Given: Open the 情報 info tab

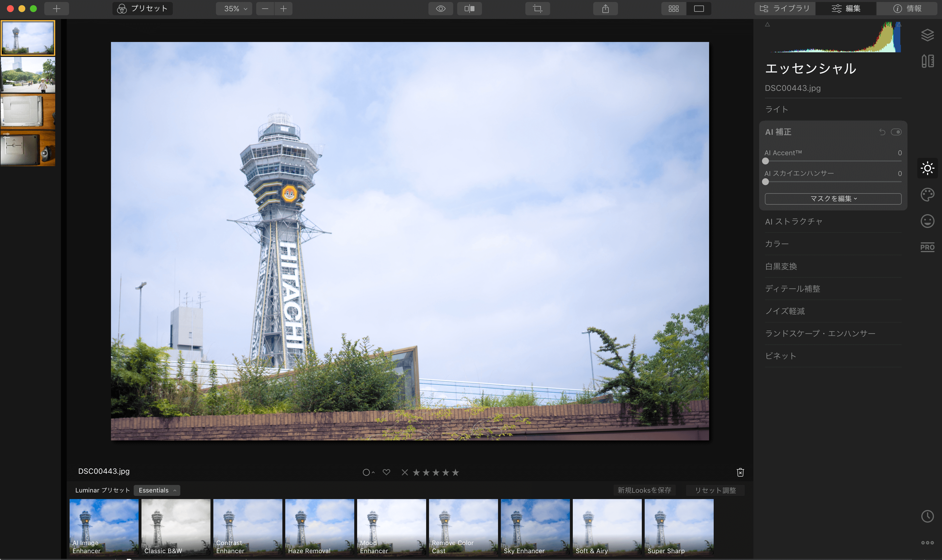Looking at the screenshot, I should pyautogui.click(x=907, y=8).
